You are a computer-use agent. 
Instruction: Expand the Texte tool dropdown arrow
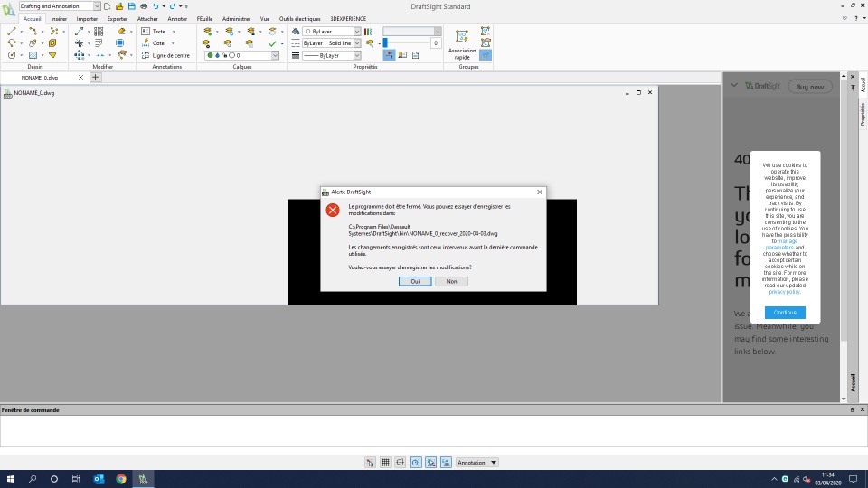[x=174, y=32]
